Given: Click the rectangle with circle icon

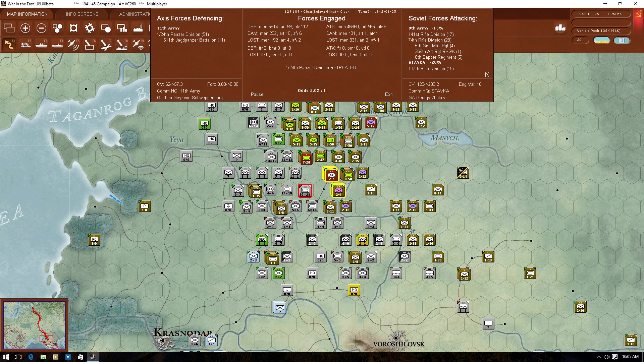Looking at the screenshot, I should 106,28.
